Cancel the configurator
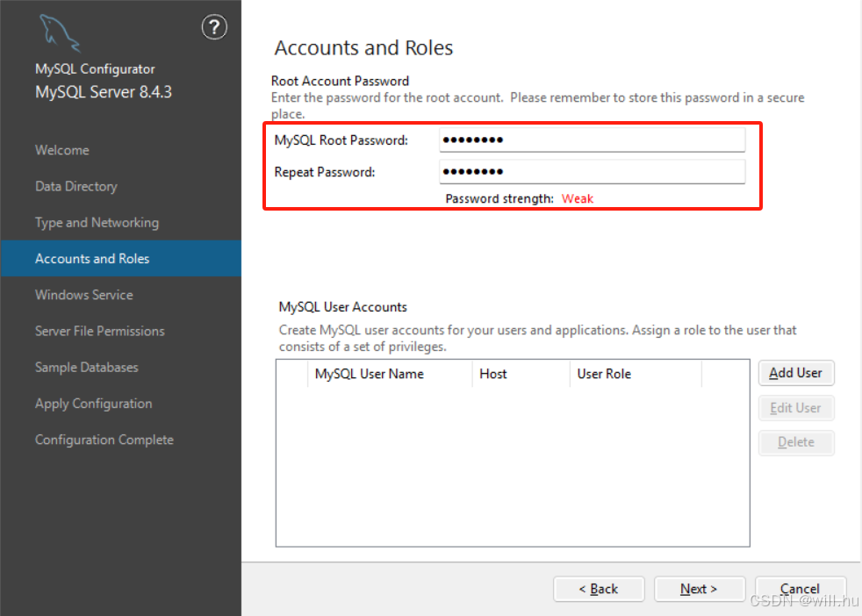 (801, 589)
